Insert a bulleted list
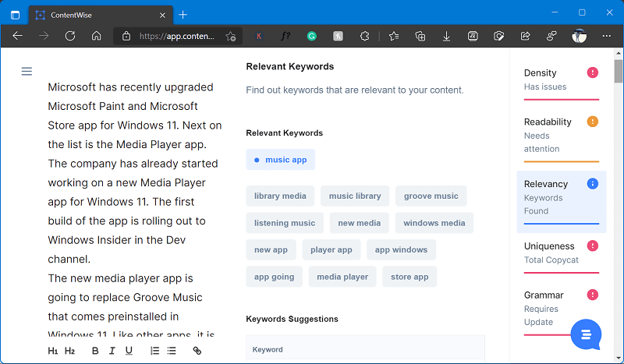Viewport: 624px width, 364px height. (172, 351)
